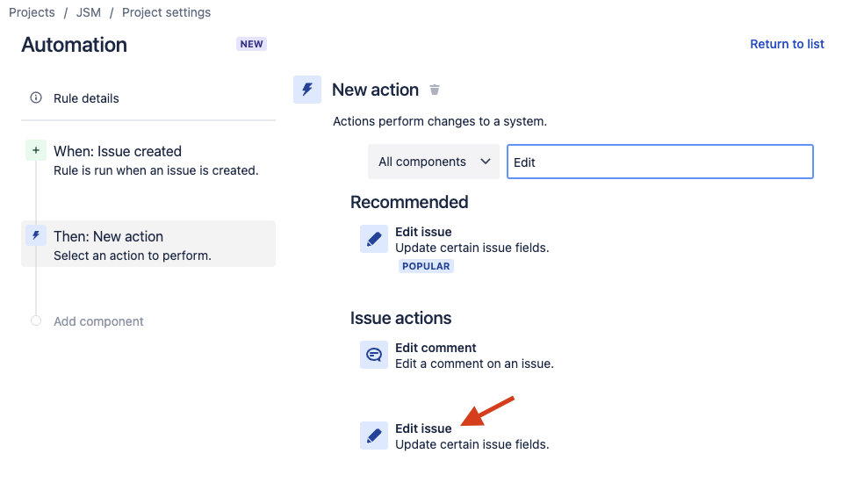Viewport: 857px width, 504px height.
Task: Open the All components dropdown
Action: click(434, 162)
